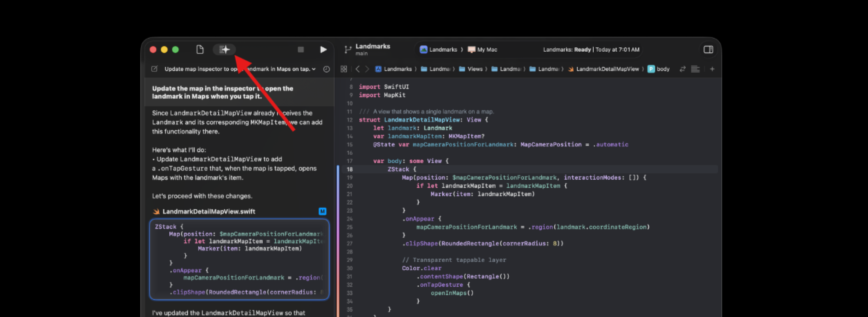This screenshot has height=317, width=868.
Task: Select the Landmarks scheme in toolbar
Action: (438, 50)
